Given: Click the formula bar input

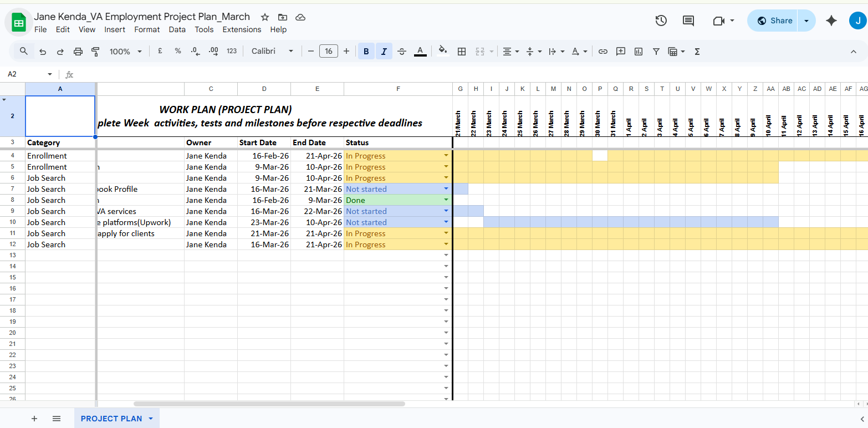Looking at the screenshot, I should (x=471, y=74).
